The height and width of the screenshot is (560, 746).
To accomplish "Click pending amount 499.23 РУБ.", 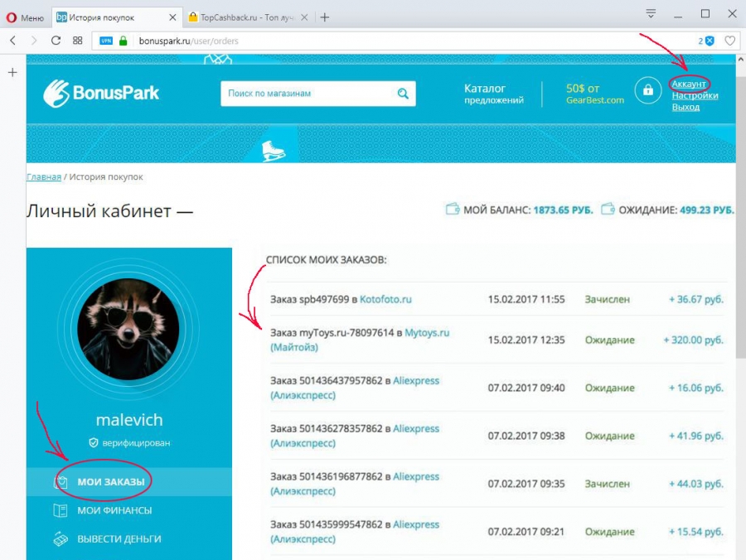I will pos(707,210).
